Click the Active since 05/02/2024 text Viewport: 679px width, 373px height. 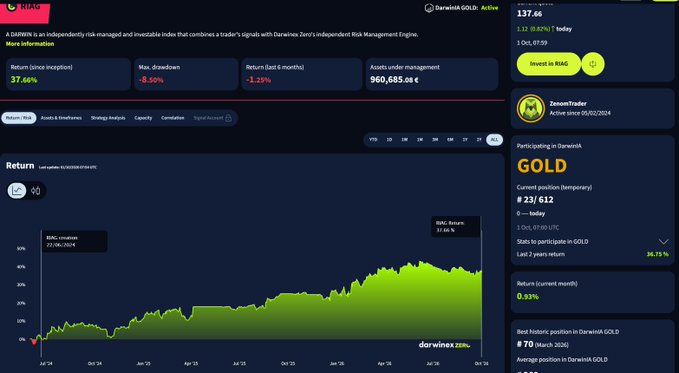coord(580,113)
